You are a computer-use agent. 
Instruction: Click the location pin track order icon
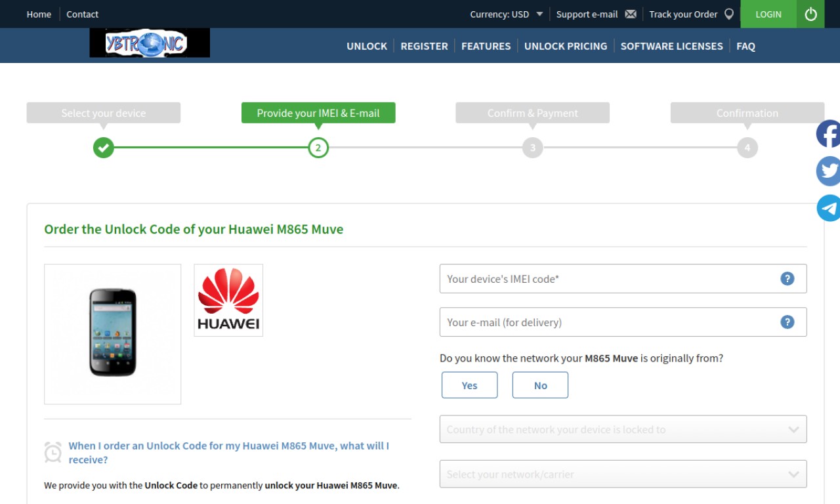729,14
